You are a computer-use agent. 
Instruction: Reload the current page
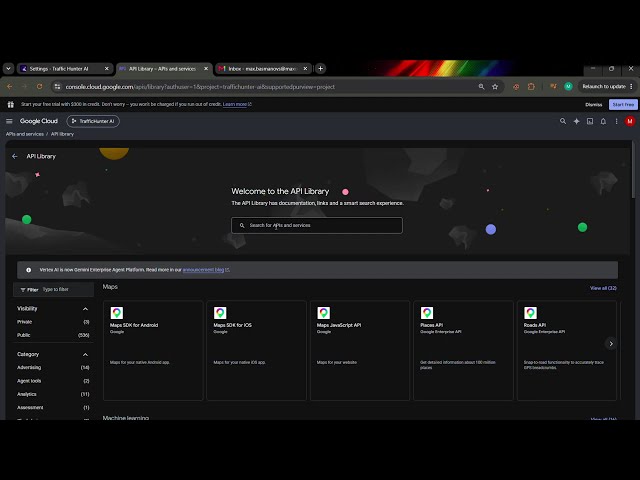click(x=40, y=87)
